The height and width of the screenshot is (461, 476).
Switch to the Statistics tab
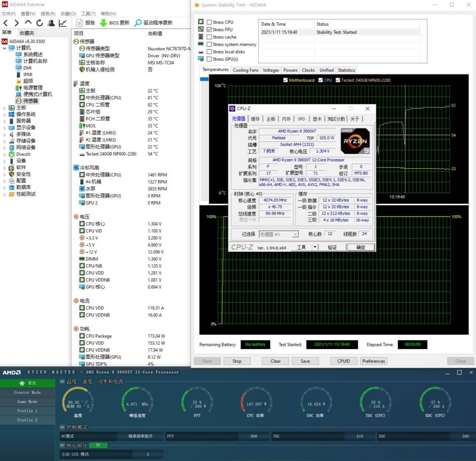click(x=346, y=70)
